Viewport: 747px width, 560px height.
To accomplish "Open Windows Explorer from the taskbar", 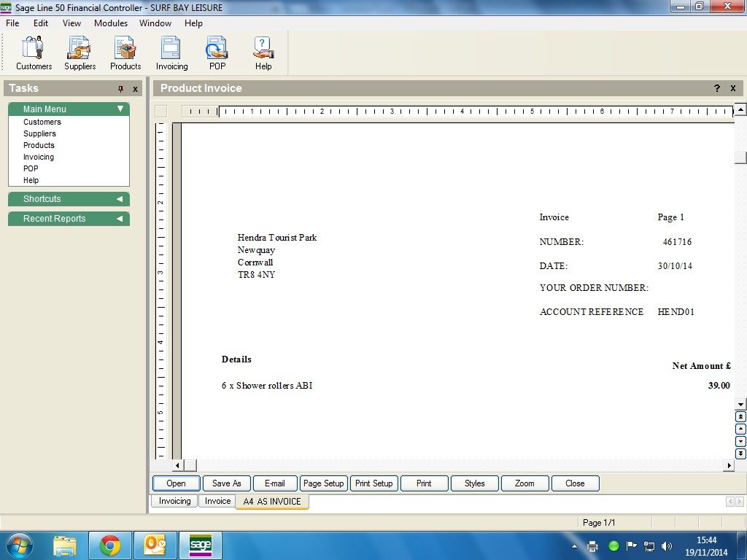I will (65, 545).
